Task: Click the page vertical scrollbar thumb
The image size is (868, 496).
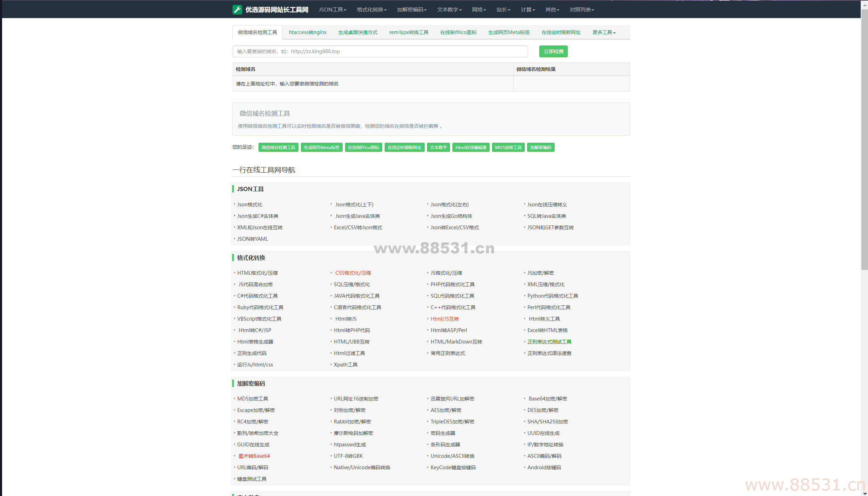Action: 864,139
